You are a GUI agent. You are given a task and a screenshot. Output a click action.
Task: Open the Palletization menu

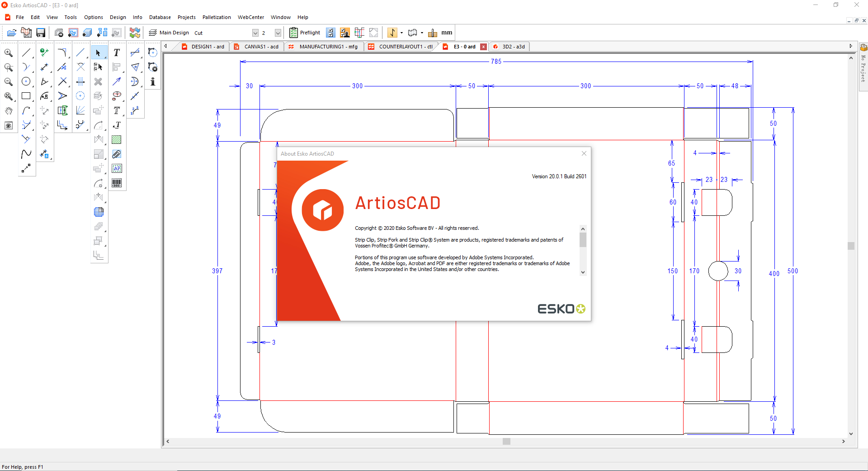pyautogui.click(x=217, y=17)
